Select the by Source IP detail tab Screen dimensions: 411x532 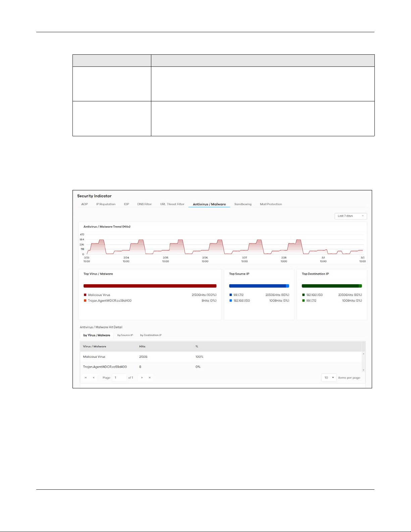[125, 335]
